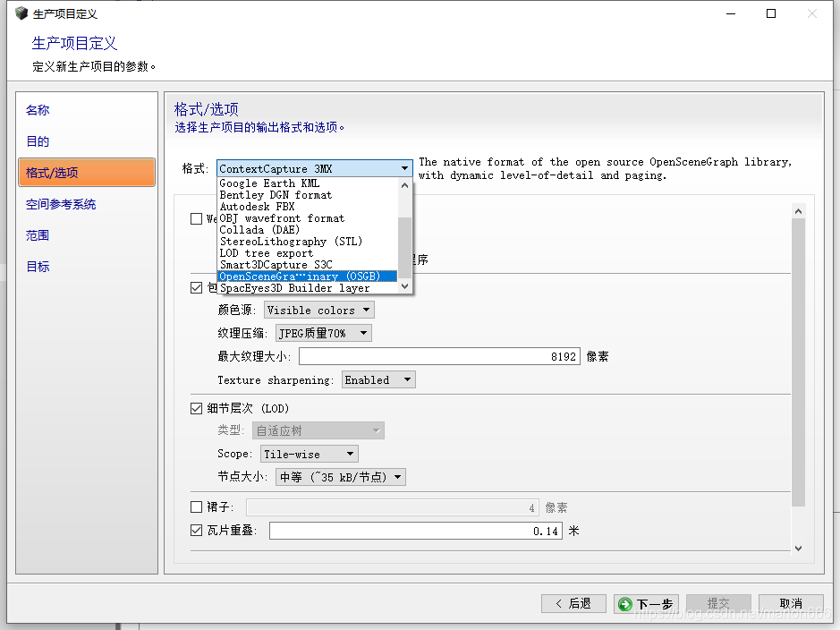Toggle the 瓦片重叠 checkbox

196,531
